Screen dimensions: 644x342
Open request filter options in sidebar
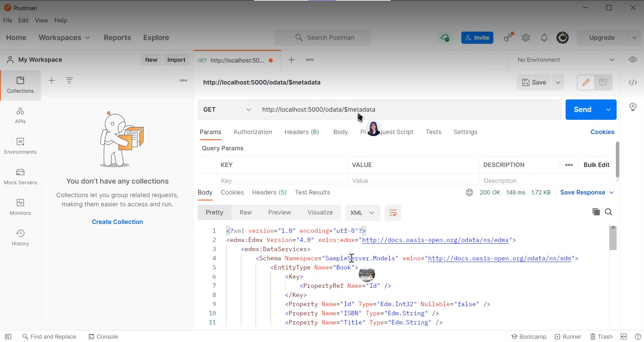coord(69,80)
